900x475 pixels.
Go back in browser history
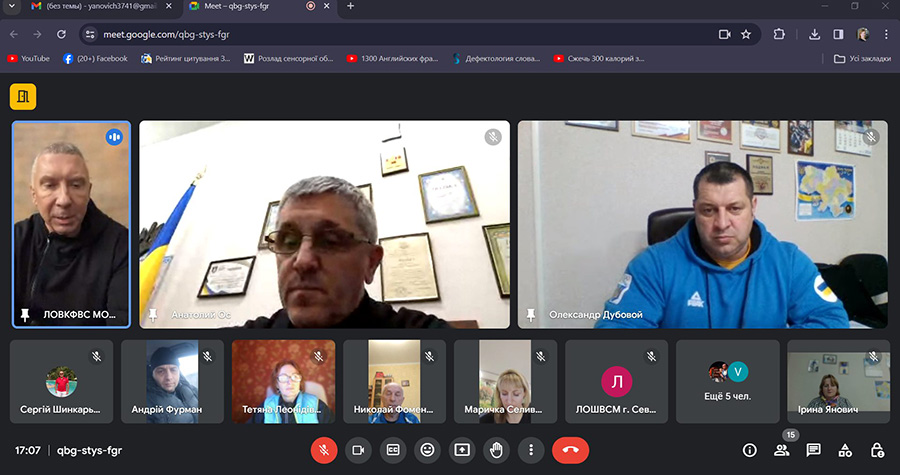14,34
